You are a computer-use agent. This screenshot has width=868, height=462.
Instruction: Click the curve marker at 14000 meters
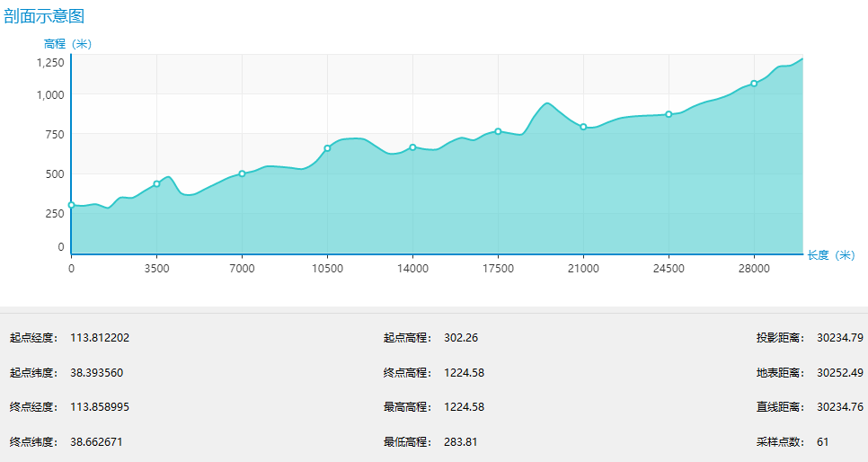[x=412, y=147]
